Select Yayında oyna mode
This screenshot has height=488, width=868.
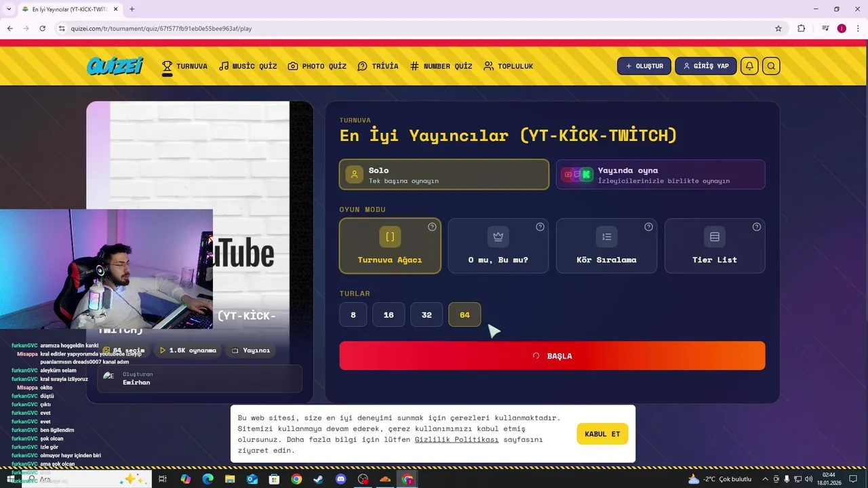[x=660, y=175]
